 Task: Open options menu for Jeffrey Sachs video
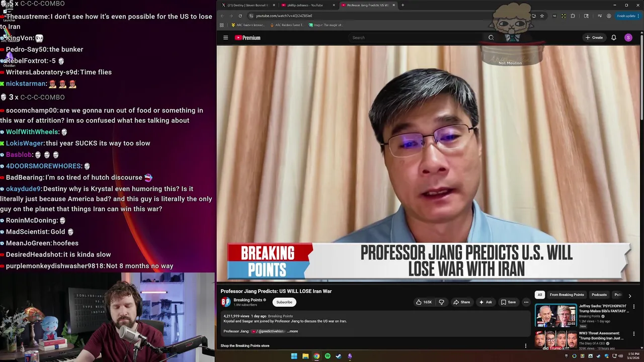point(634,306)
